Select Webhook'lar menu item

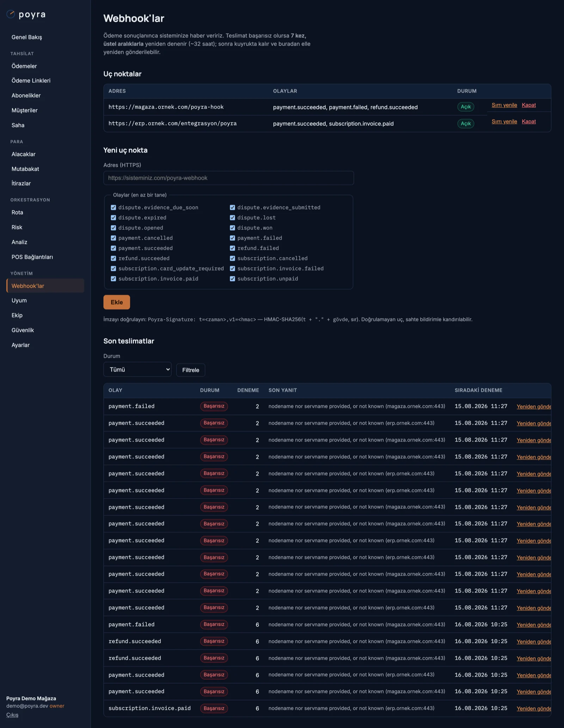click(x=45, y=286)
